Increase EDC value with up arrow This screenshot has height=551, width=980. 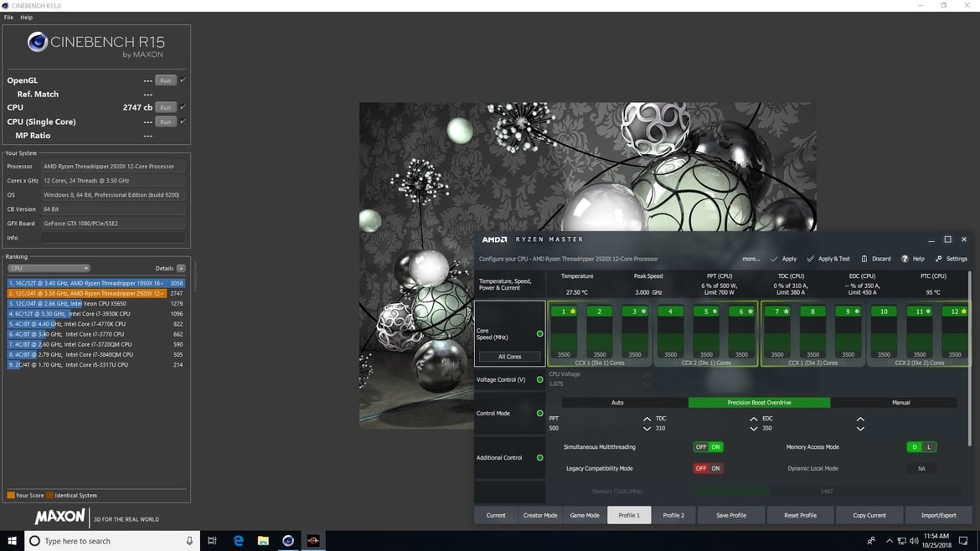tap(860, 420)
